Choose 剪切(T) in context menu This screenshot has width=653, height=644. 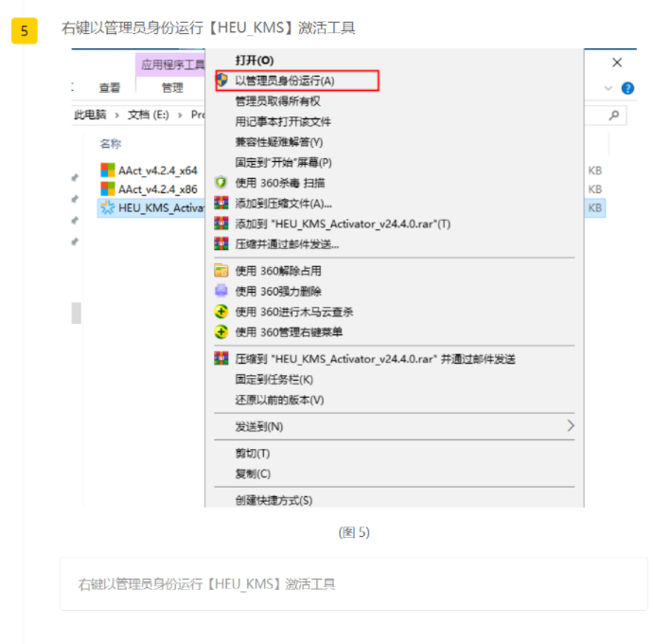253,453
